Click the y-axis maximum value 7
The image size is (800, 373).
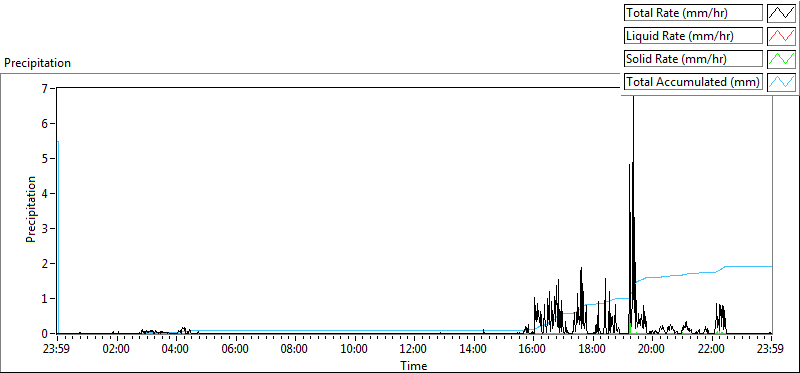[44, 88]
